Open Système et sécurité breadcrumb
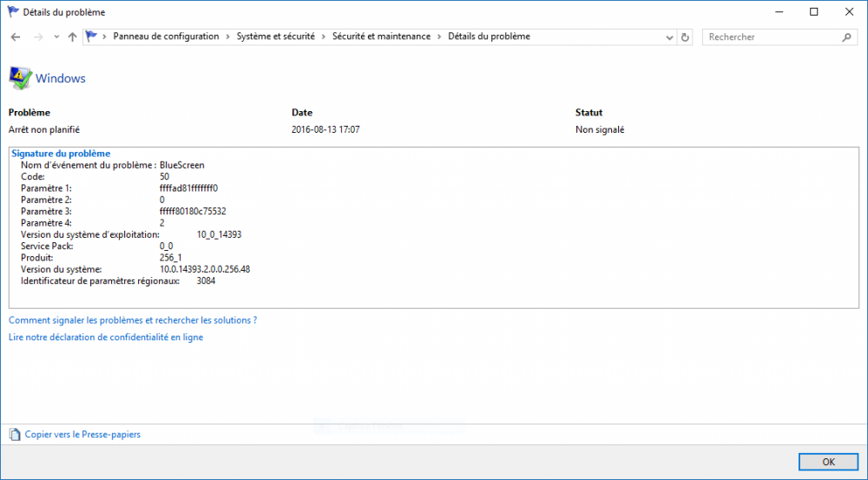Screen dimensions: 868x480 pyautogui.click(x=276, y=36)
